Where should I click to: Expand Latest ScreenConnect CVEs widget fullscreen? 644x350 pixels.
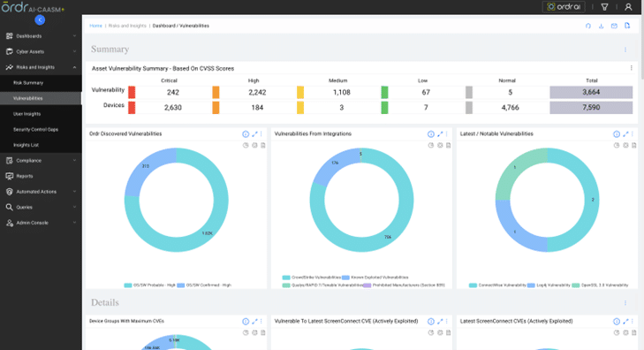pos(625,321)
